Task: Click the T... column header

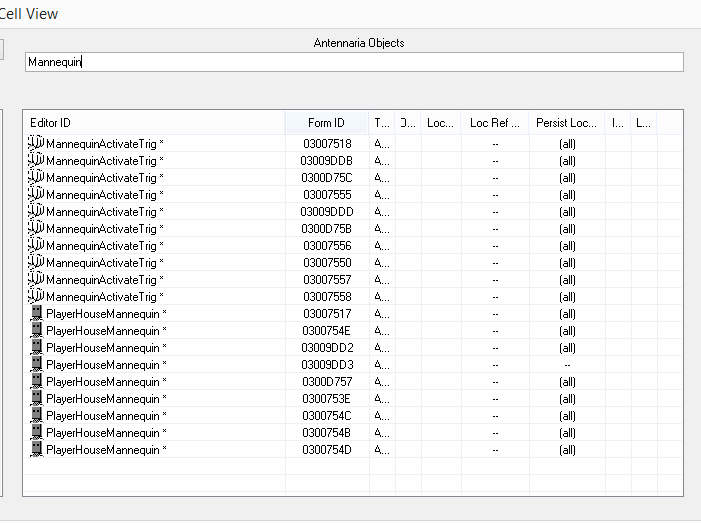Action: (382, 123)
